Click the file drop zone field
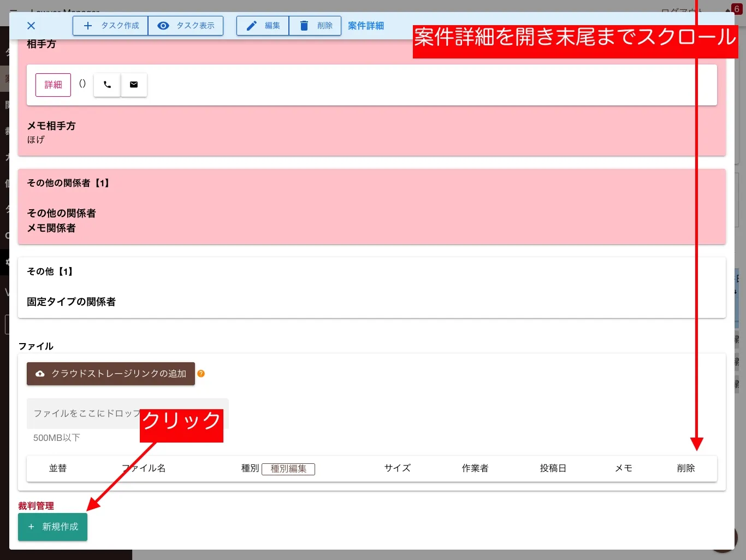 [128, 414]
